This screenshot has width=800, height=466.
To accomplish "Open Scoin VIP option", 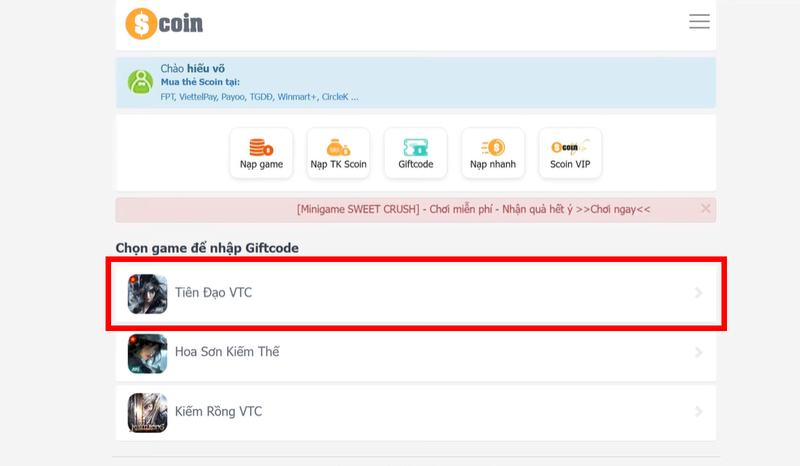I will coord(570,153).
